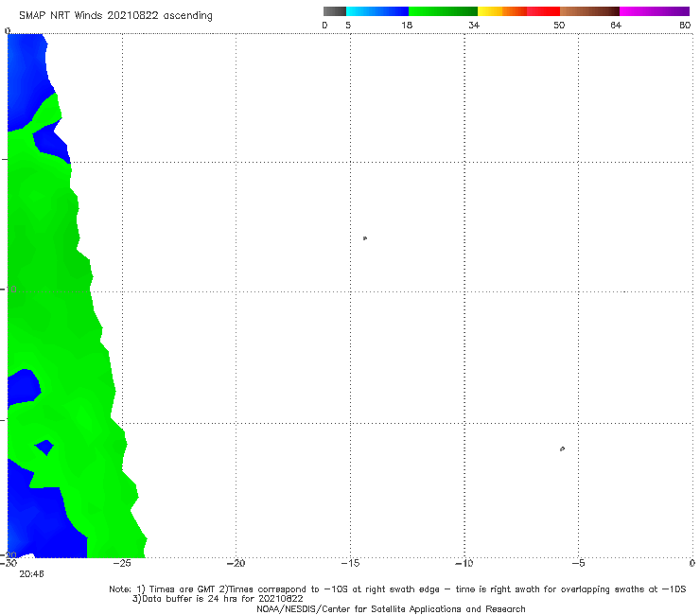This screenshot has width=700, height=615.
Task: Click the yellow-to-red 34-50 color bar segment
Action: point(518,11)
